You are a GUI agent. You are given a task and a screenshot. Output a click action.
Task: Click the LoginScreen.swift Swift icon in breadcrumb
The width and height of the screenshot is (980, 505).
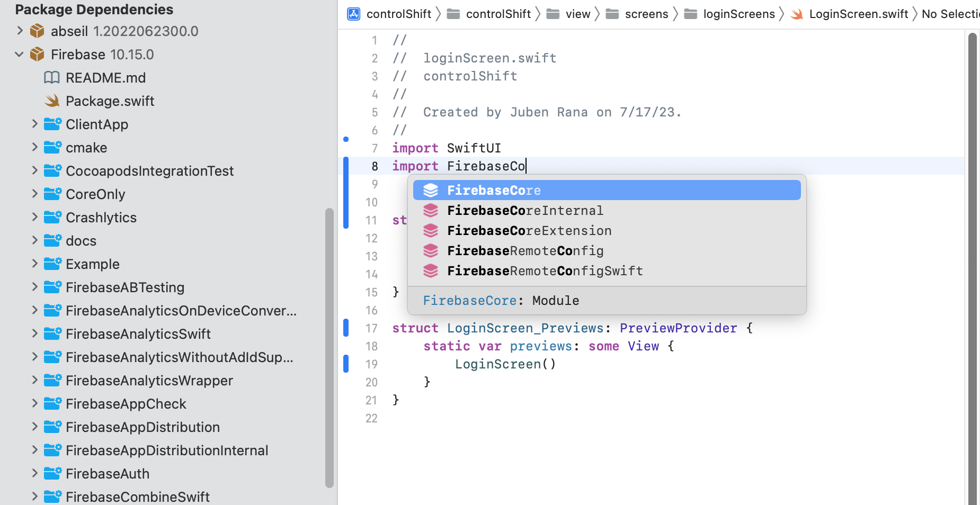(x=797, y=14)
